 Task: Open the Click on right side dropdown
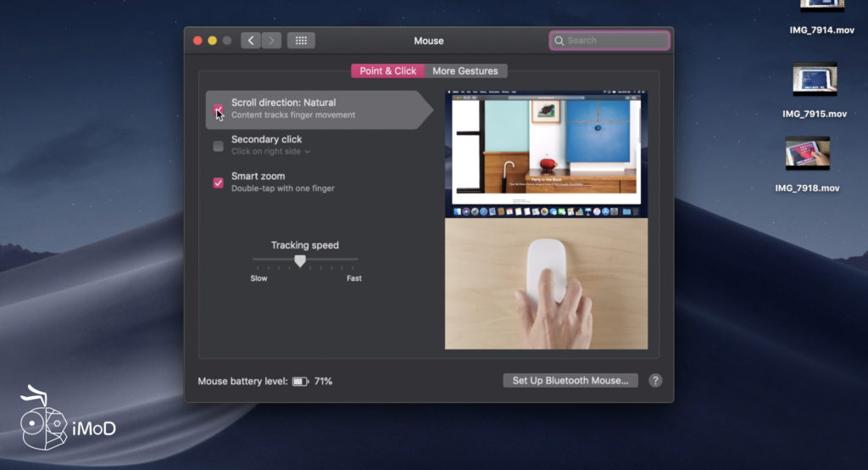coord(270,152)
